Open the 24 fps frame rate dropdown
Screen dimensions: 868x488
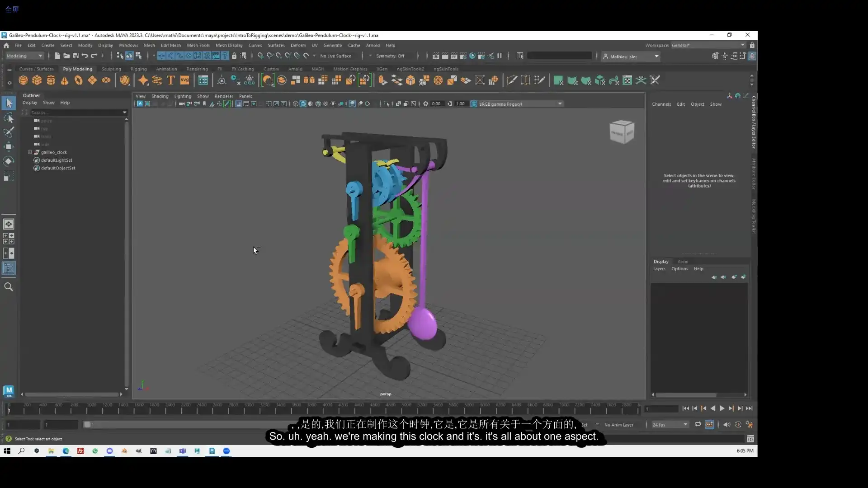(x=670, y=425)
